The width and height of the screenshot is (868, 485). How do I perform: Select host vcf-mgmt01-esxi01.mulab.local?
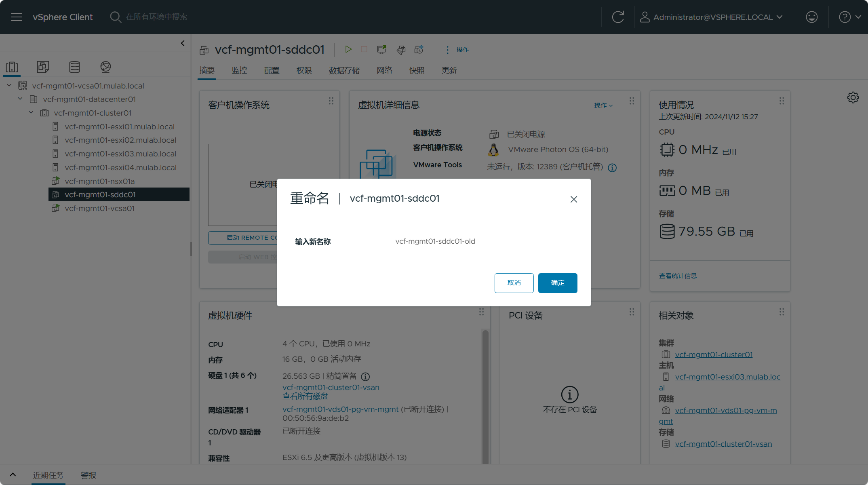point(119,127)
